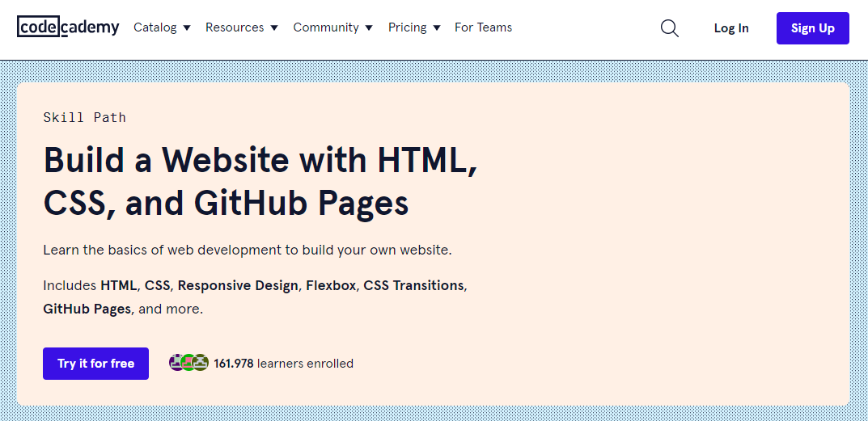
Task: Click the enrolled learners avatar group
Action: point(188,363)
